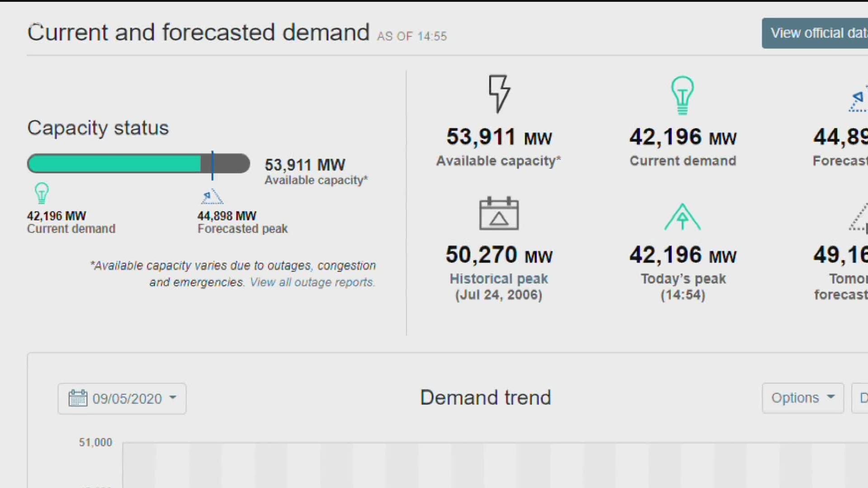
Task: Click the calendar historical peak icon
Action: [499, 214]
